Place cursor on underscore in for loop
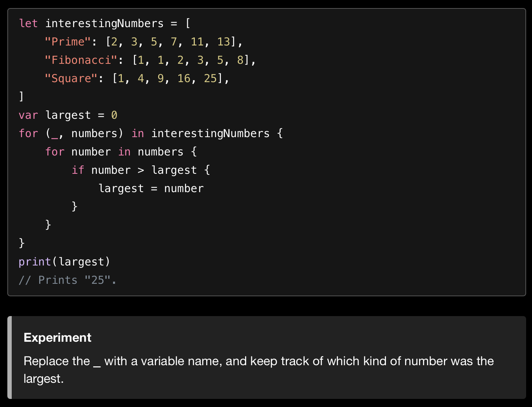The image size is (532, 407). (x=55, y=134)
